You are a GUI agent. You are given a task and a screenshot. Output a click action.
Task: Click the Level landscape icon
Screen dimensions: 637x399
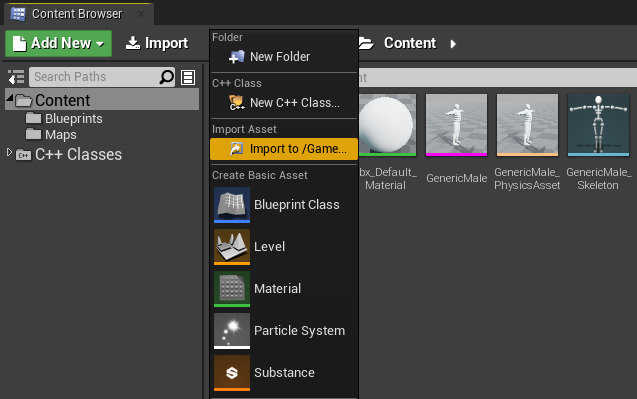pyautogui.click(x=232, y=247)
